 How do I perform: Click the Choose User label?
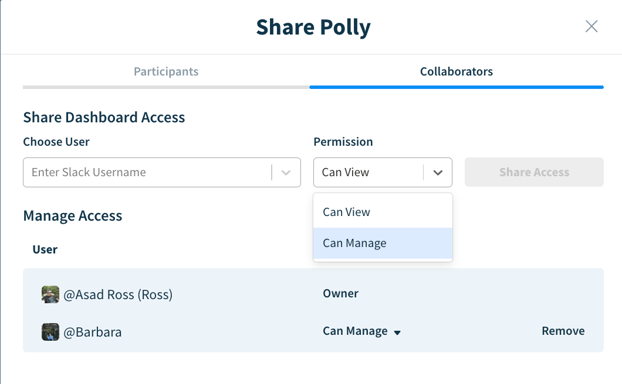[x=56, y=142]
